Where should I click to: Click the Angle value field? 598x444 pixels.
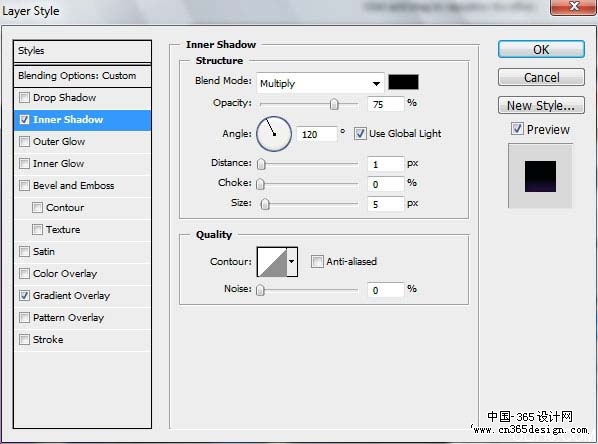(317, 134)
